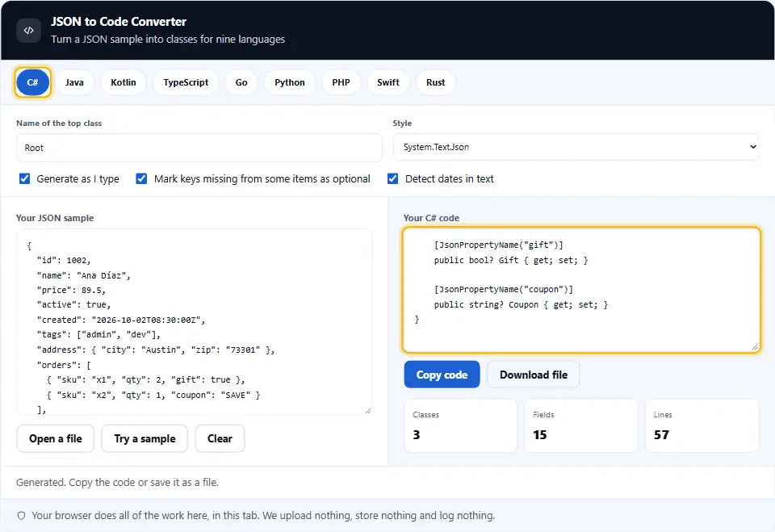
Task: Copy the generated code
Action: (442, 375)
